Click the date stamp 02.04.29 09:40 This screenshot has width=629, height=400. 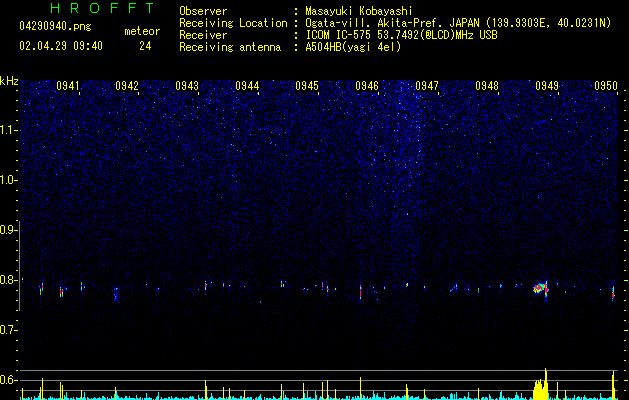61,46
